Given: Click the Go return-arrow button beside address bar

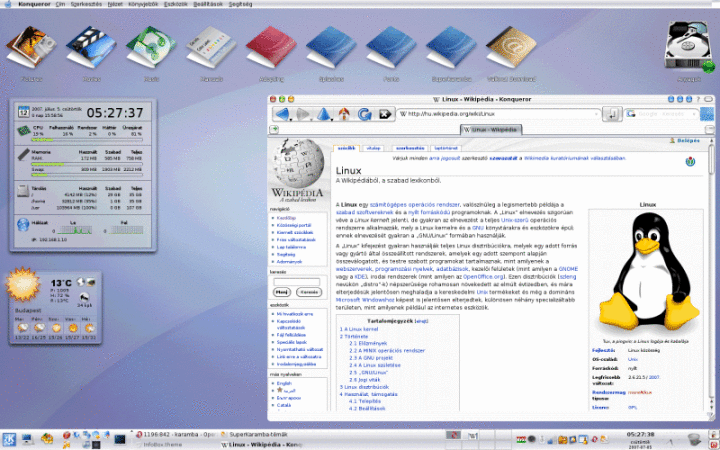Looking at the screenshot, I should [x=612, y=114].
